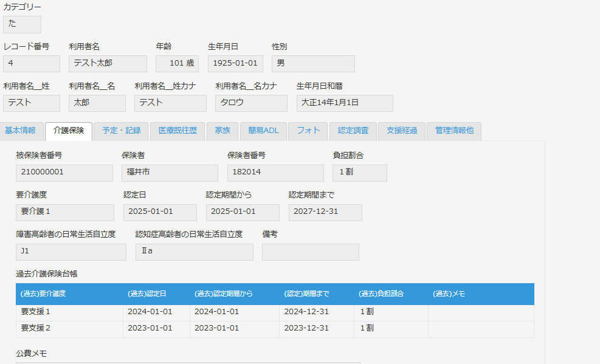Screen dimensions: 600x364
Task: Click the empty 備考 field
Action: click(x=310, y=252)
